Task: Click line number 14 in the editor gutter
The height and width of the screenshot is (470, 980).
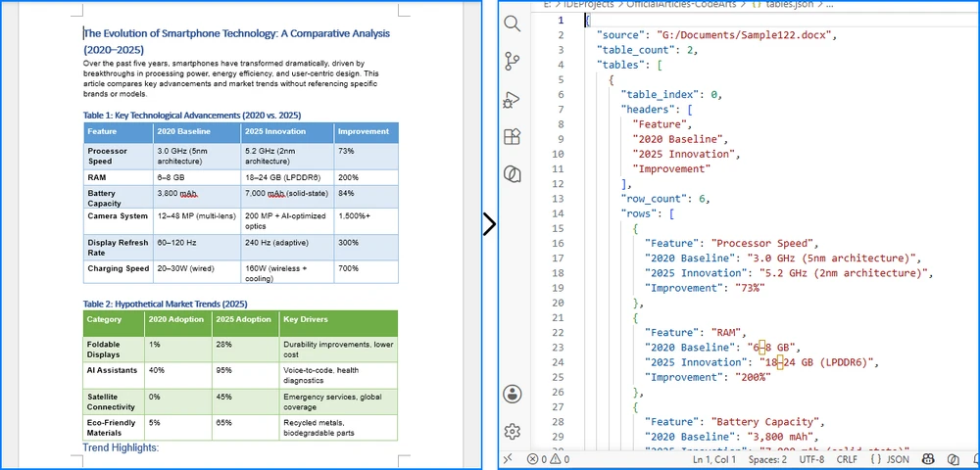Action: [558, 213]
